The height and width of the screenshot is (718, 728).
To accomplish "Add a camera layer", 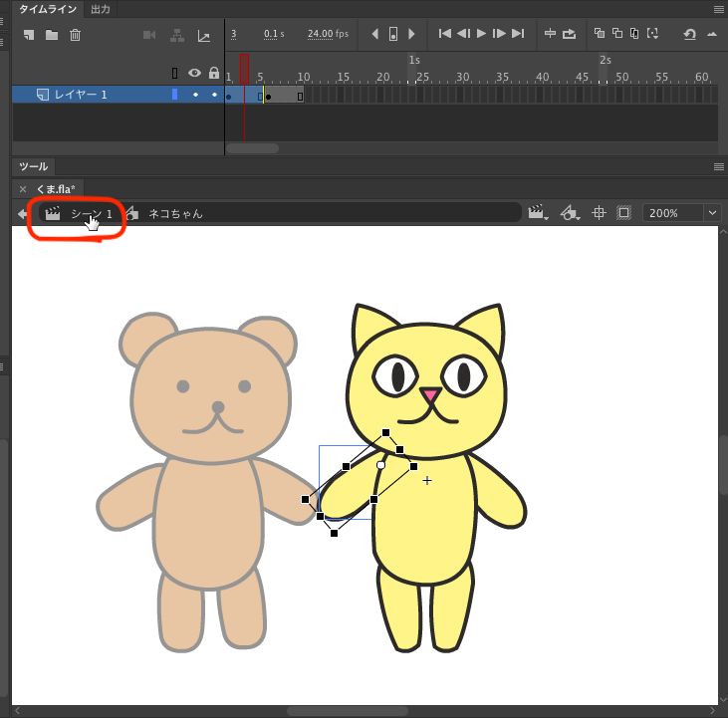I will [x=149, y=35].
